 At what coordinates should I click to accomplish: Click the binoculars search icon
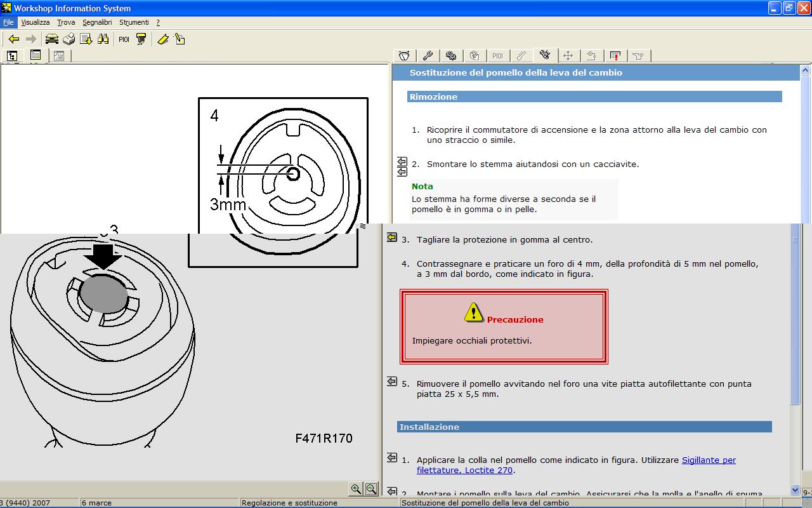(x=103, y=39)
